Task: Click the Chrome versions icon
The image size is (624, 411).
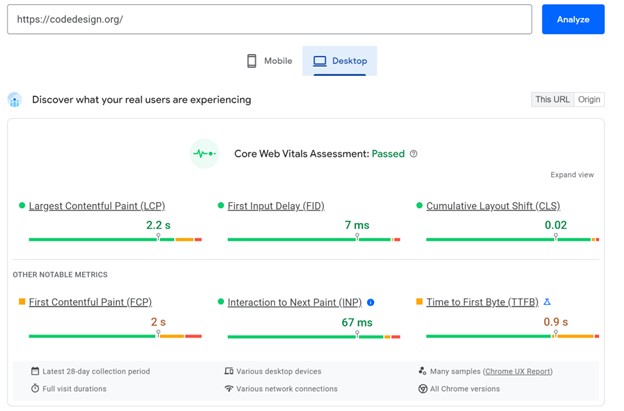Action: click(423, 389)
